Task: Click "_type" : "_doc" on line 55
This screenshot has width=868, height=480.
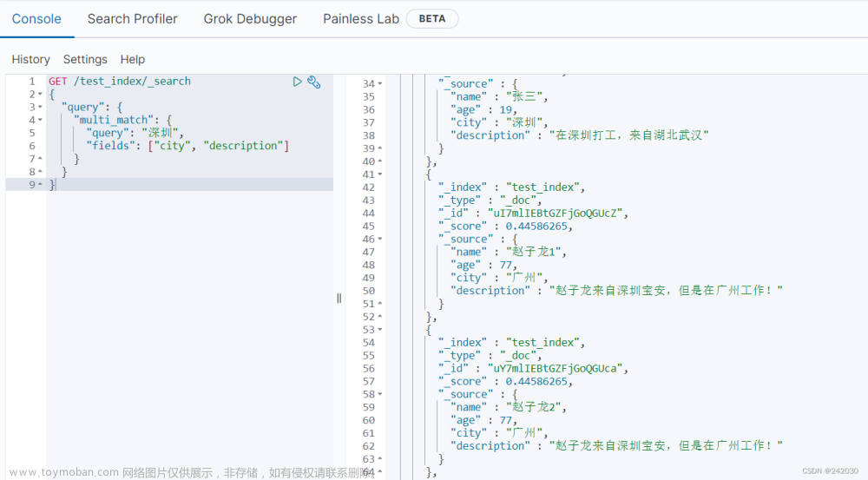Action: (x=490, y=355)
